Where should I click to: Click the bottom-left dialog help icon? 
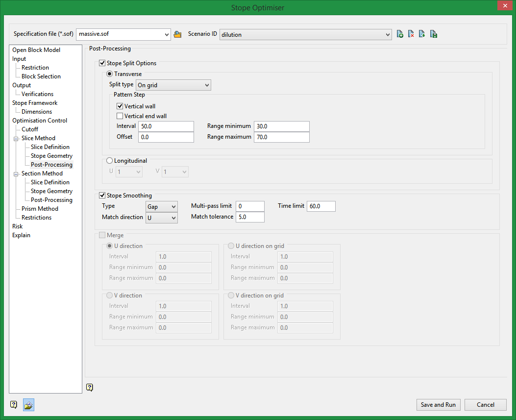point(14,405)
